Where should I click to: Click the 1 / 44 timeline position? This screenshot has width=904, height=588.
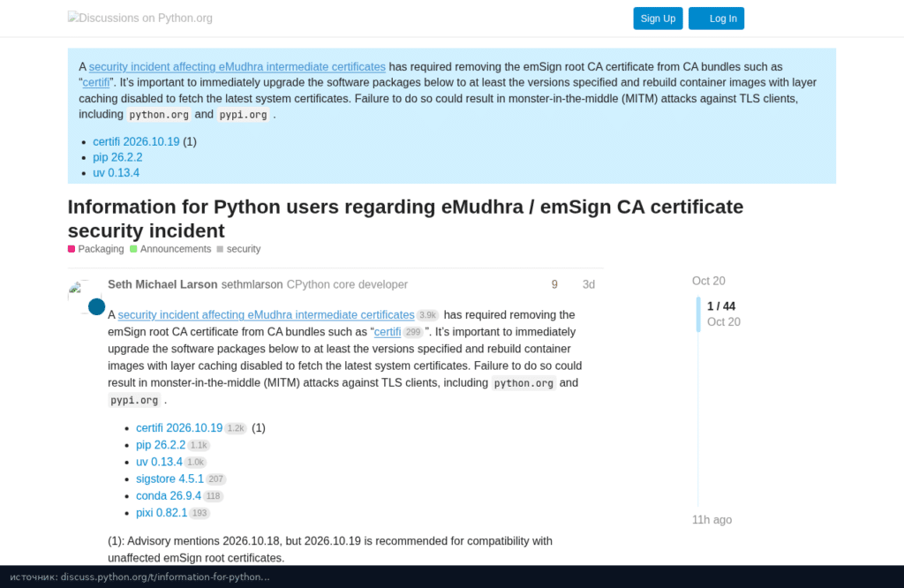[720, 306]
